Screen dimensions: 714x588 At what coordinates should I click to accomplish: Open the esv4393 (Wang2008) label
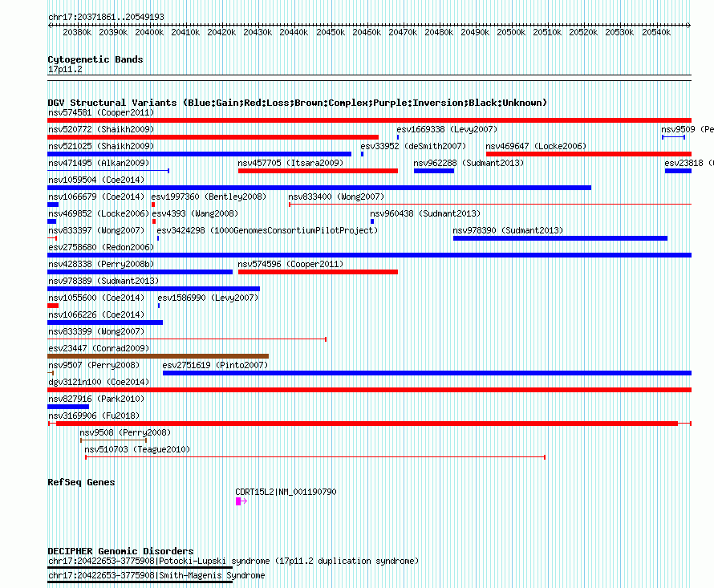coord(195,213)
